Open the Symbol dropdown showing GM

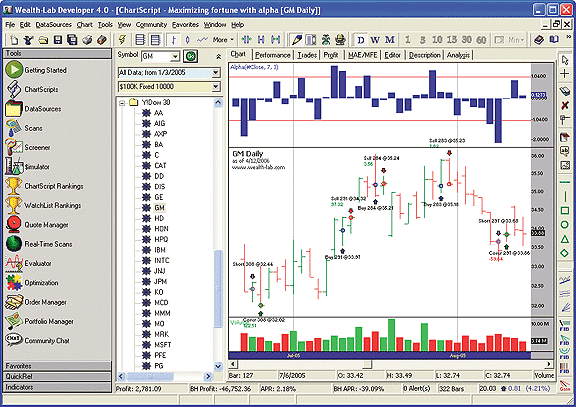point(175,56)
